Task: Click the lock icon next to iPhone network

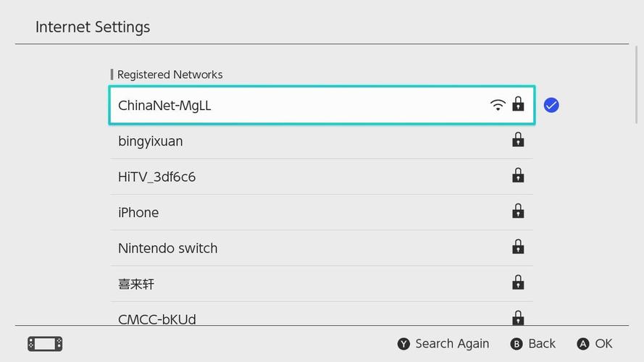Action: (518, 211)
